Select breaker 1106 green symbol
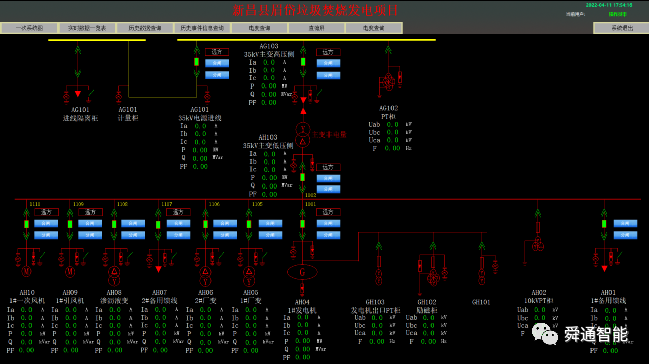 point(205,224)
